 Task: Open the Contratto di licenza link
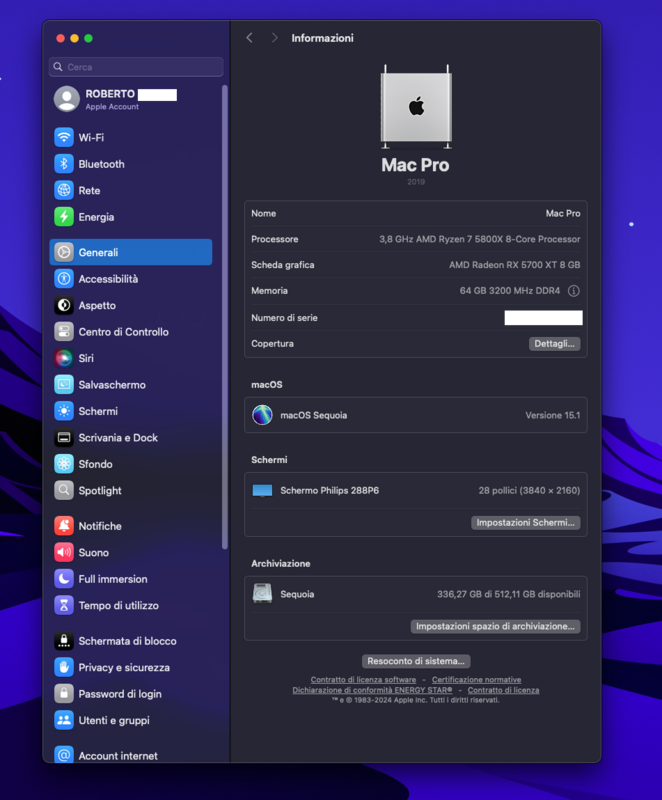click(x=503, y=690)
